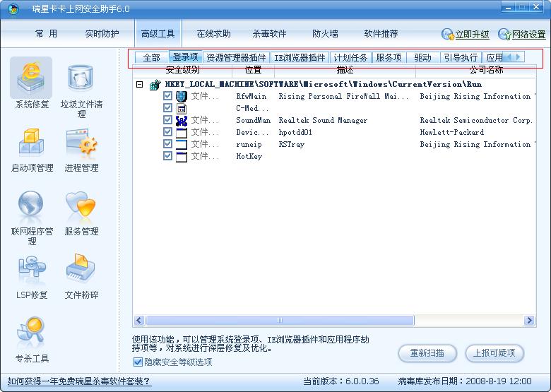The width and height of the screenshot is (551, 392).
Task: Uncheck the C-Med startup entry
Action: (x=167, y=108)
